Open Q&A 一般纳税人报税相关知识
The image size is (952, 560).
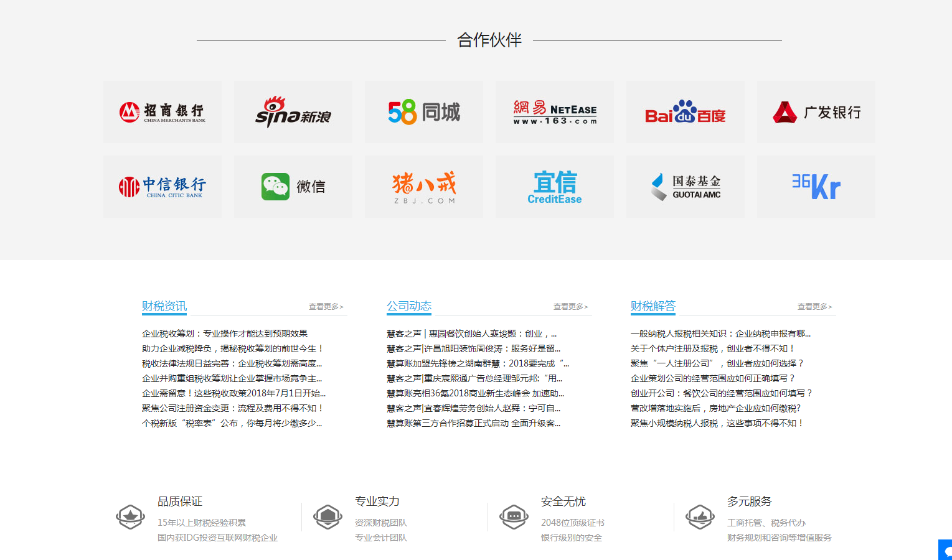pyautogui.click(x=721, y=334)
